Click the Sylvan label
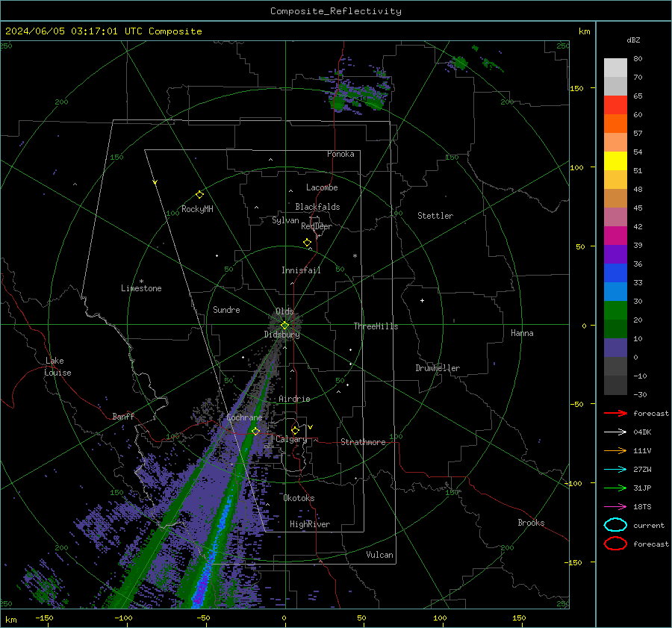Screen dimensions: 672x628 point(285,220)
